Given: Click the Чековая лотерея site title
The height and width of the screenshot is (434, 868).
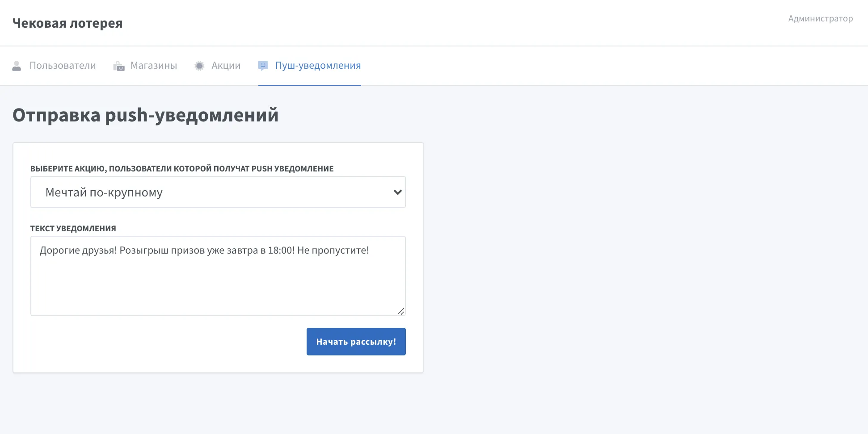Looking at the screenshot, I should click(67, 23).
